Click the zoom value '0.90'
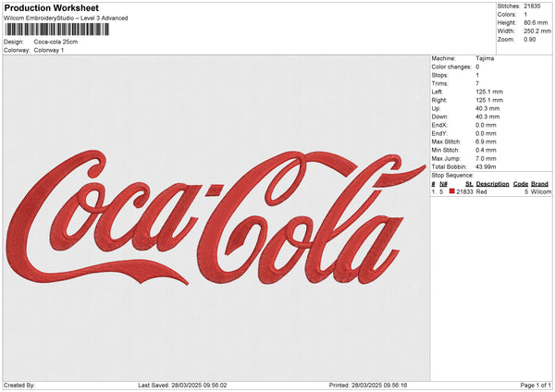Screen dimensions: 555x392 click(x=530, y=39)
